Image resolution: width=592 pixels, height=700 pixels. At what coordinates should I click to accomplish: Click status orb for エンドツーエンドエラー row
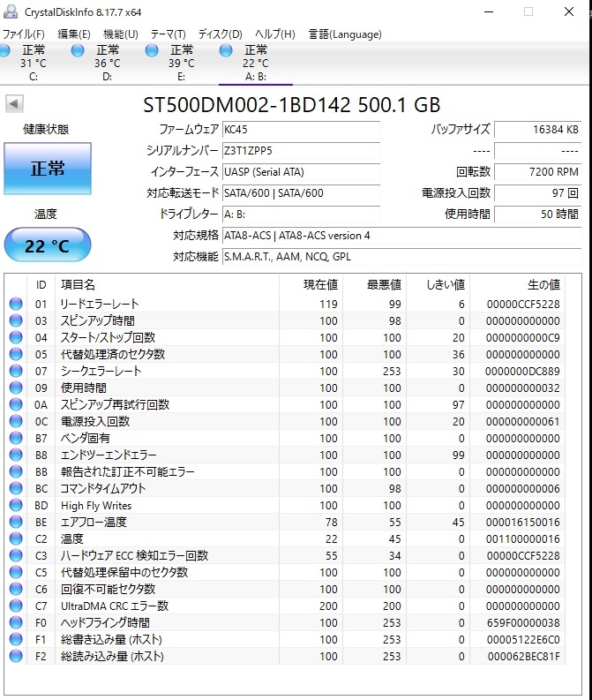click(16, 455)
